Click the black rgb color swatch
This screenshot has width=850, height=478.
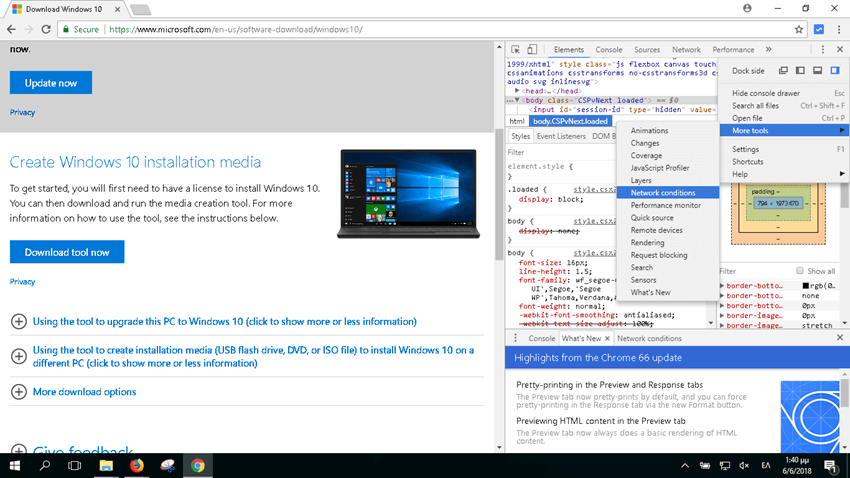coord(806,286)
